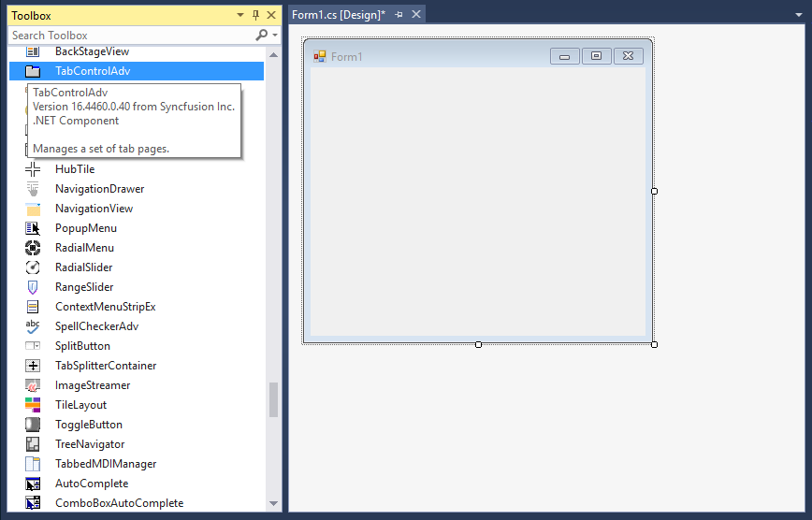
Task: Click the AutoComplete icon
Action: (33, 484)
